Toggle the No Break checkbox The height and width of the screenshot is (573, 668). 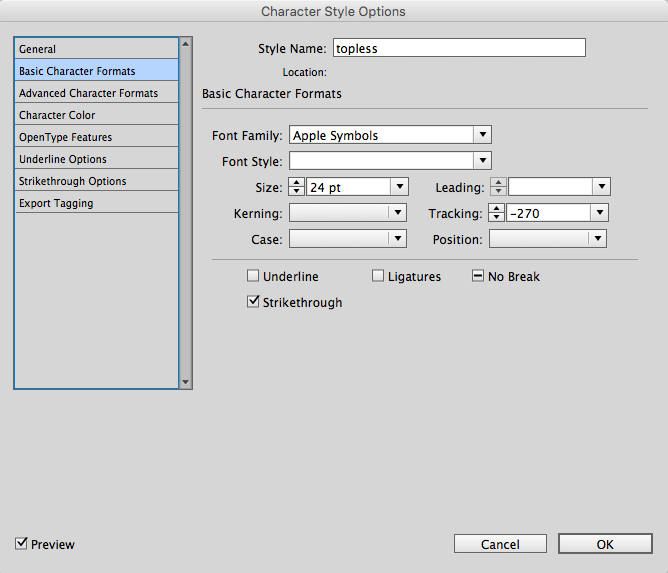point(478,276)
